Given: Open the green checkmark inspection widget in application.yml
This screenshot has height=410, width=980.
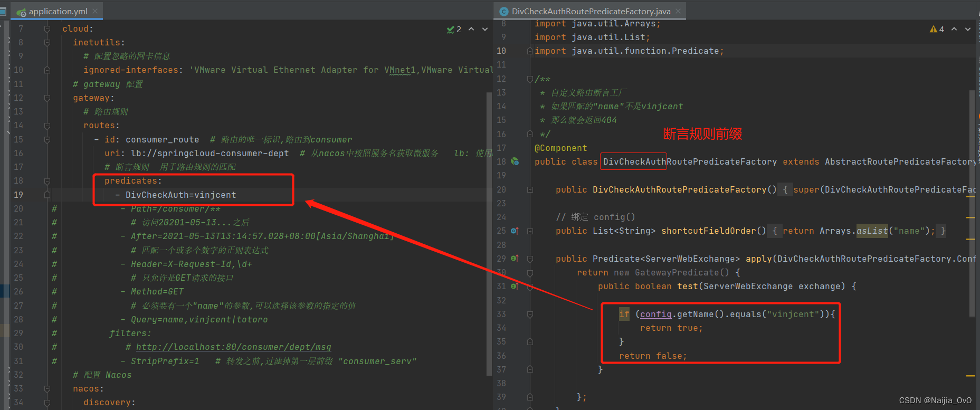Looking at the screenshot, I should pos(454,30).
